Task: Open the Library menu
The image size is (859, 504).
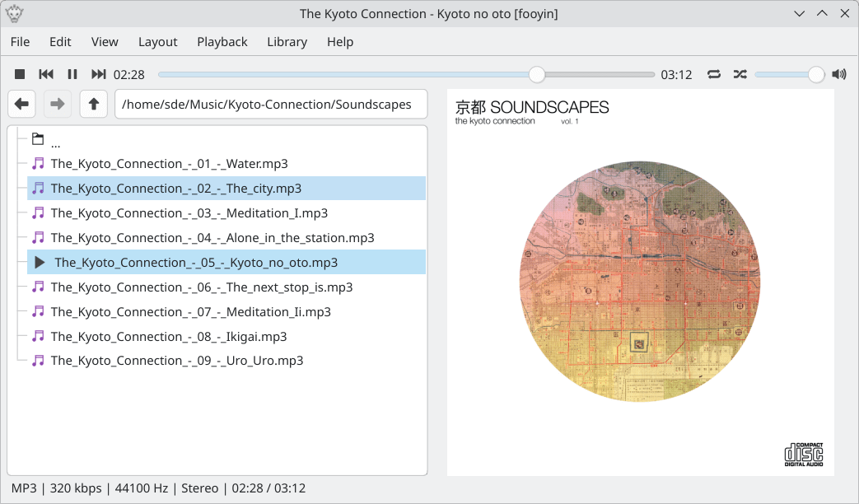Action: pos(287,42)
